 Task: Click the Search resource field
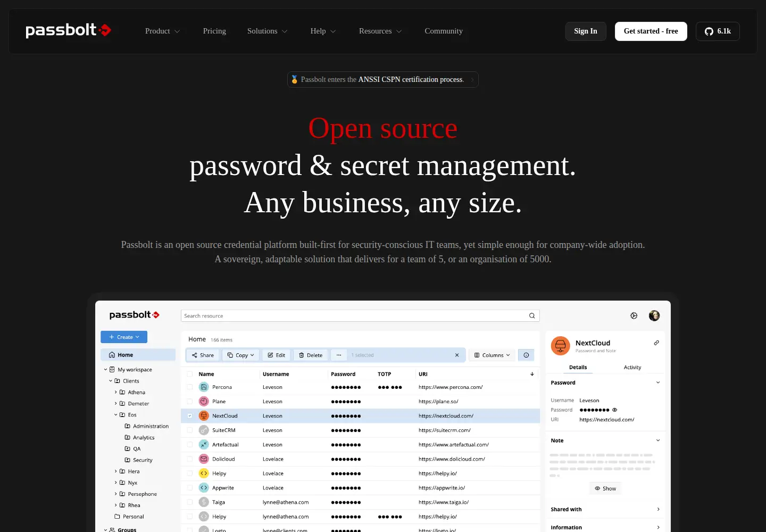tap(360, 316)
